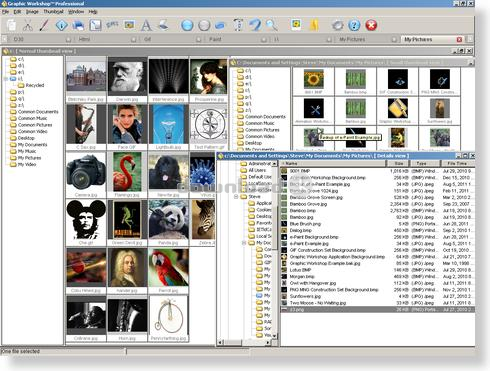The image size is (490, 371).
Task: Click the Copy pages icon in toolbar
Action: [12, 25]
